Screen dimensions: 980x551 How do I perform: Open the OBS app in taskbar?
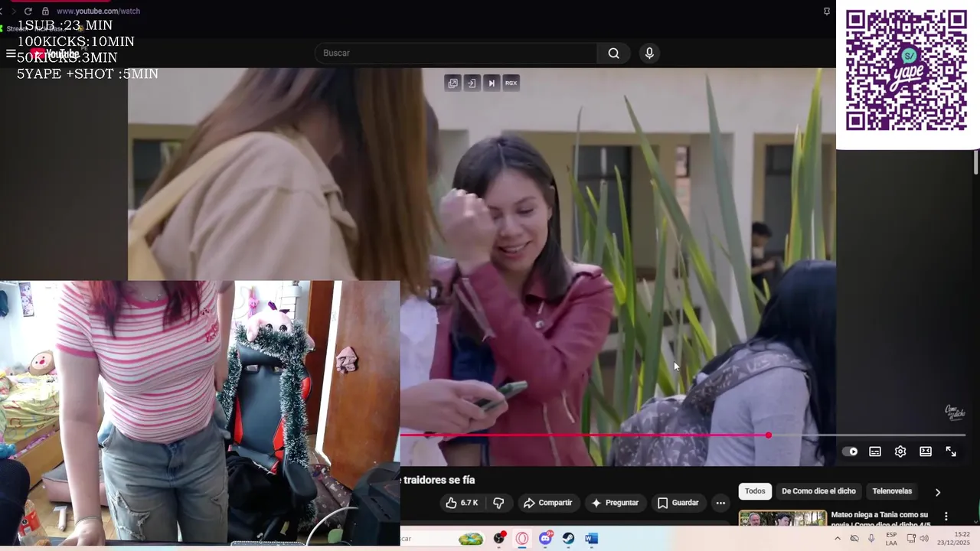500,539
